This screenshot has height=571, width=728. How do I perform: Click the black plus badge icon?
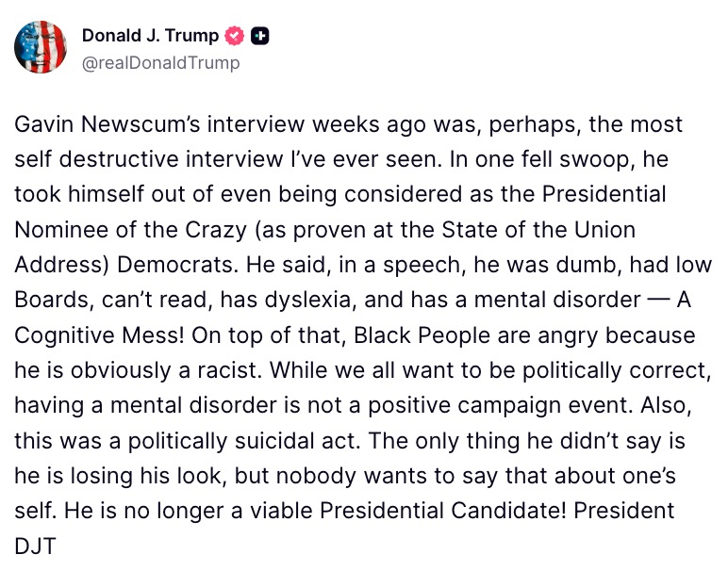(261, 36)
